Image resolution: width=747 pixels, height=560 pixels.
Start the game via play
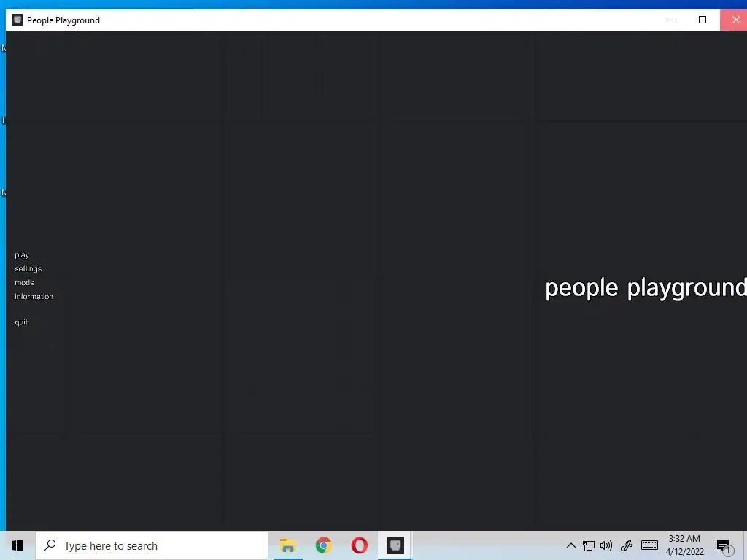coord(22,254)
